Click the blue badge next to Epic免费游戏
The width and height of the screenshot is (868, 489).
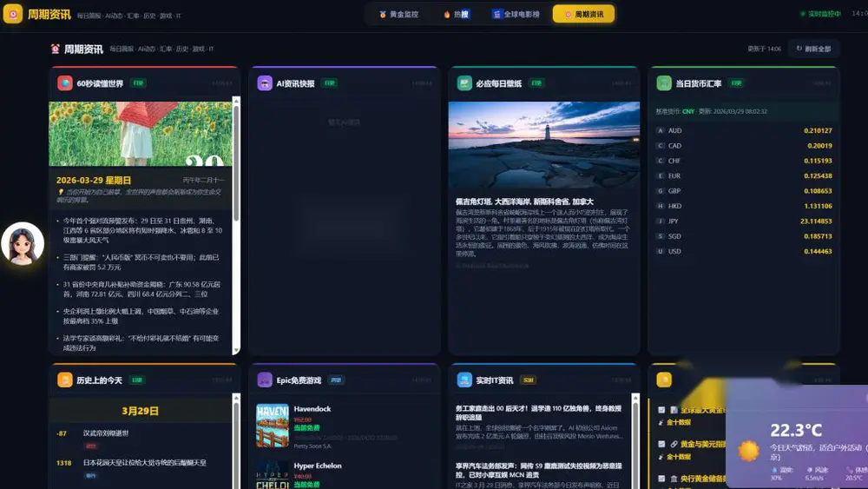[x=336, y=380]
